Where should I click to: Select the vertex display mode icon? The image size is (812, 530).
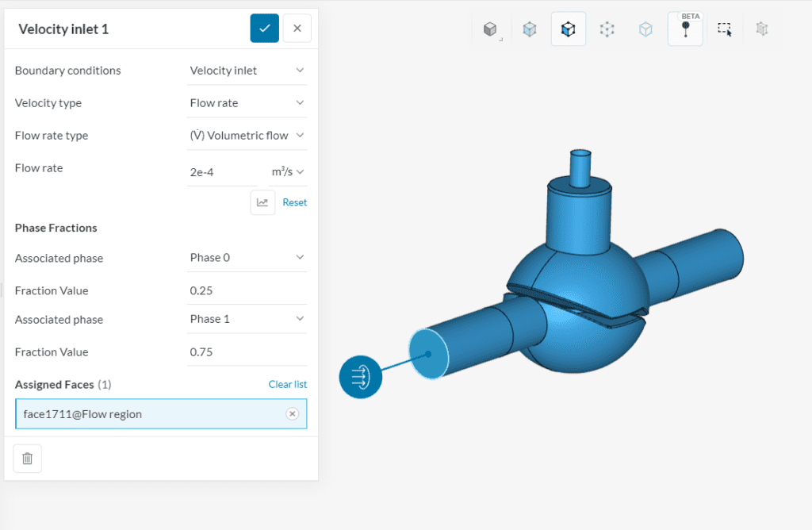click(607, 28)
